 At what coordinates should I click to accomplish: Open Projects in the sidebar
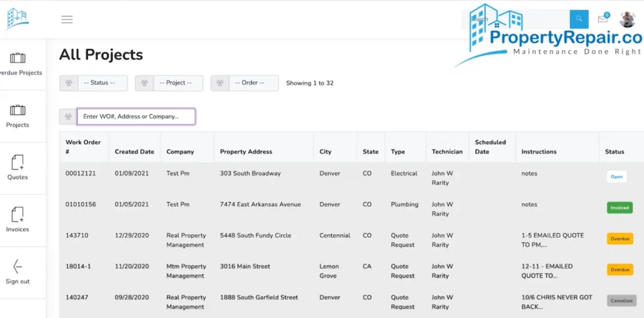[18, 116]
